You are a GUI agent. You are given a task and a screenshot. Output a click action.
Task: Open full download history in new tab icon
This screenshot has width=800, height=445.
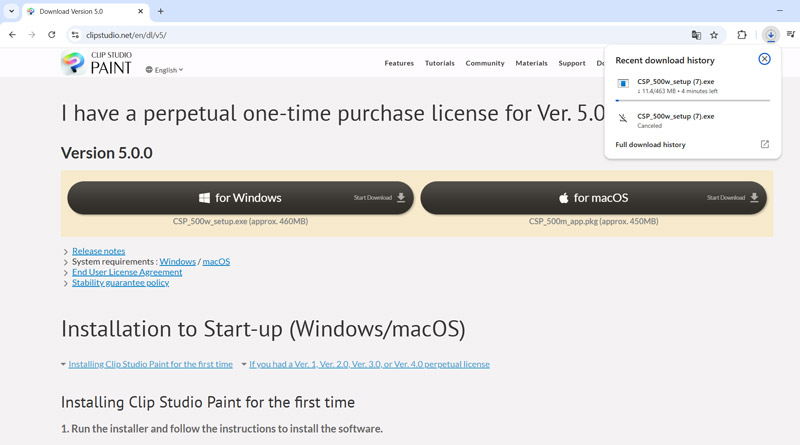(765, 144)
